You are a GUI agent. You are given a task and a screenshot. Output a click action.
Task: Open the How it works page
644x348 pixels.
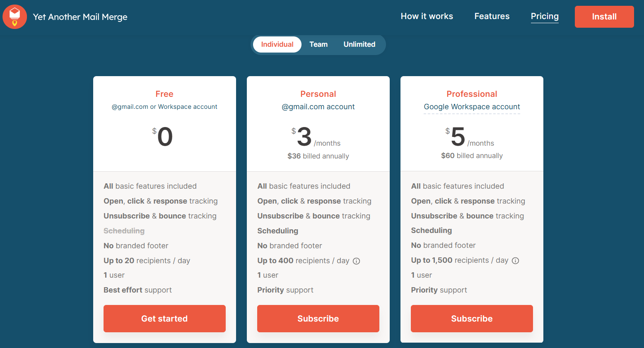pos(427,16)
